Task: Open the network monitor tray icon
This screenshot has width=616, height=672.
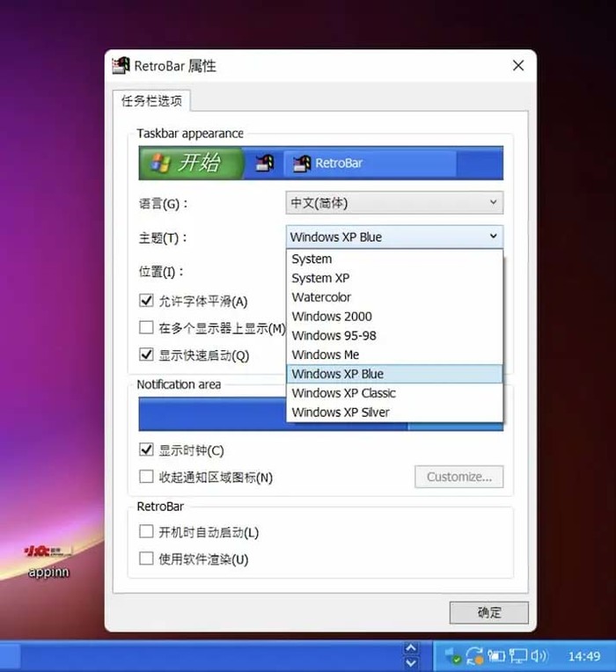Action: [517, 655]
